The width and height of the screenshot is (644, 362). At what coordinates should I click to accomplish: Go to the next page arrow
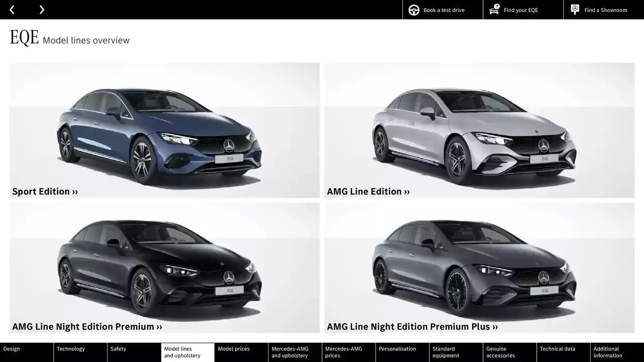pyautogui.click(x=42, y=10)
